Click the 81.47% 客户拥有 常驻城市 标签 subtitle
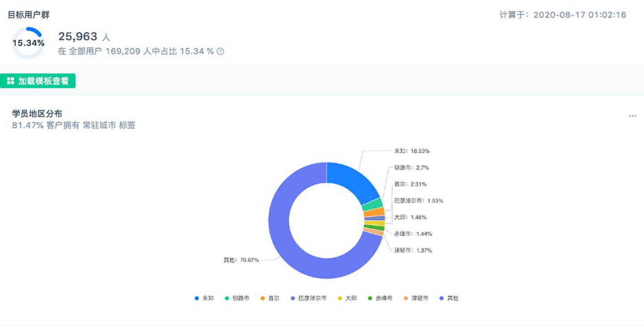The width and height of the screenshot is (644, 326). click(74, 125)
